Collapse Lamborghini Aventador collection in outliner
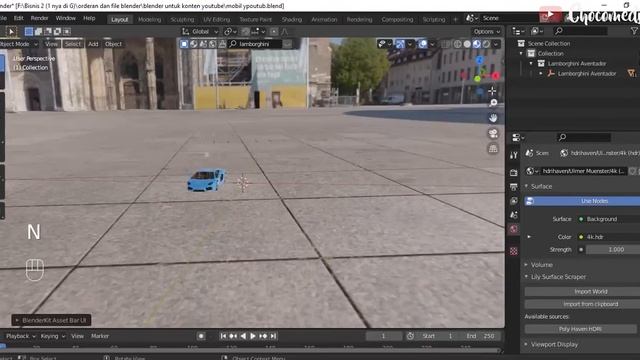 tap(531, 64)
